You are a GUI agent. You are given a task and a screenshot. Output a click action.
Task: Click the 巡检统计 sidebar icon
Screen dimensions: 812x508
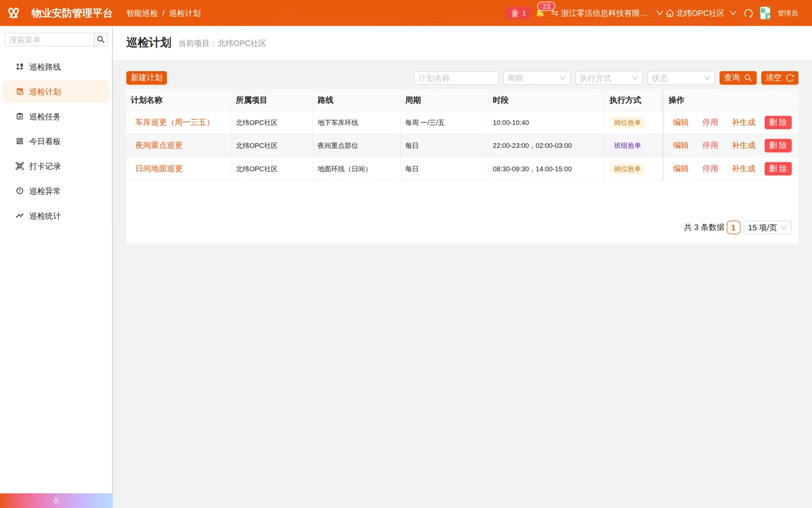[x=20, y=216]
